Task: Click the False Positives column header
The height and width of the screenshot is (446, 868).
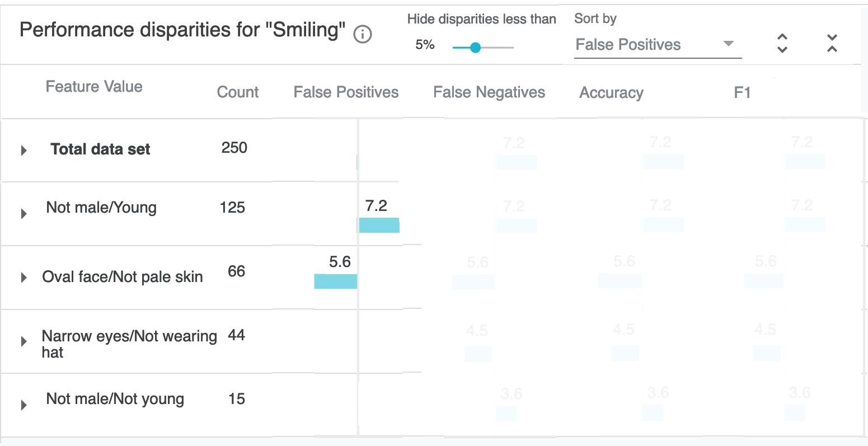Action: (x=346, y=92)
